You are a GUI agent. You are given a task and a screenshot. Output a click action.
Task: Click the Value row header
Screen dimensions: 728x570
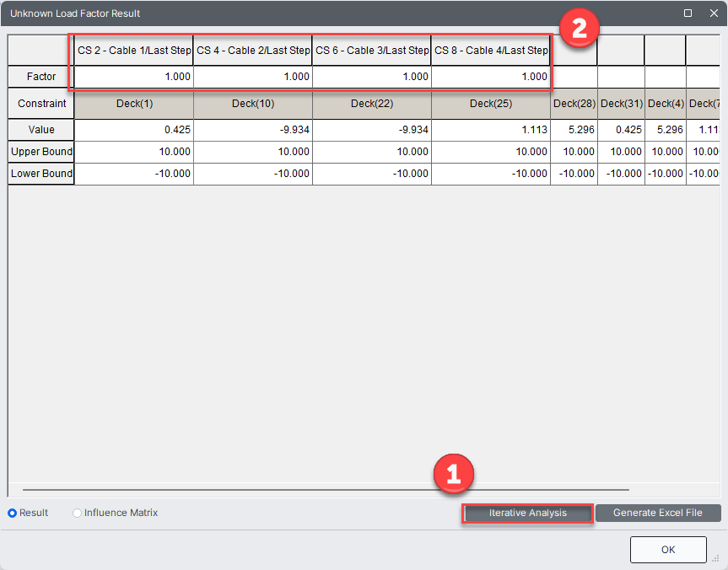(x=40, y=130)
